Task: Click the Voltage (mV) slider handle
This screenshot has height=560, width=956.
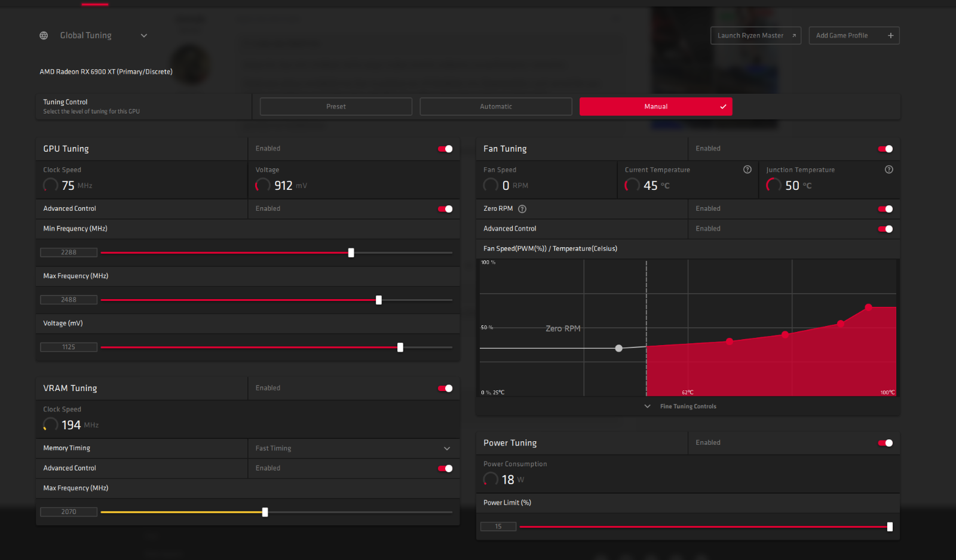Action: click(x=400, y=347)
